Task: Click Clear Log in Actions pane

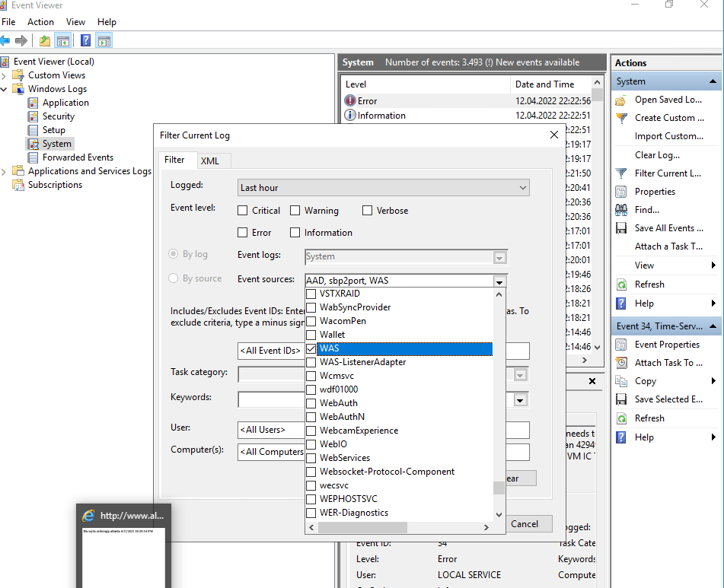Action: [657, 155]
